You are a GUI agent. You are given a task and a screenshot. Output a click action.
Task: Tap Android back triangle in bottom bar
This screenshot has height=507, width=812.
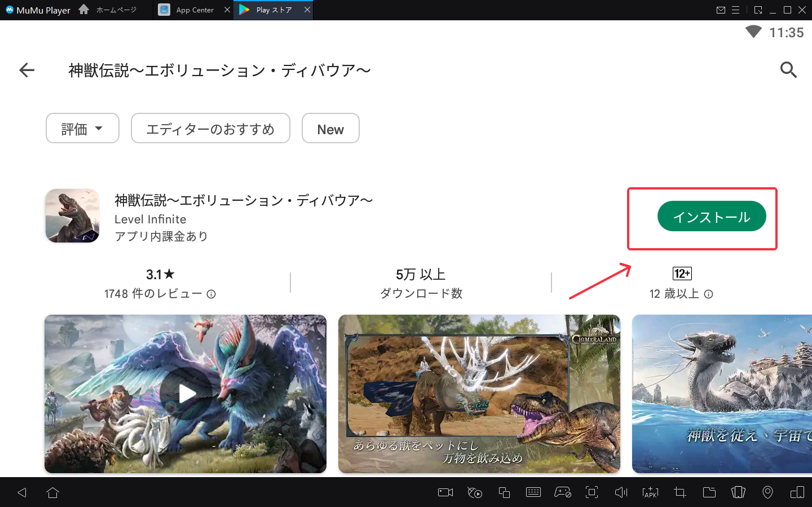22,492
